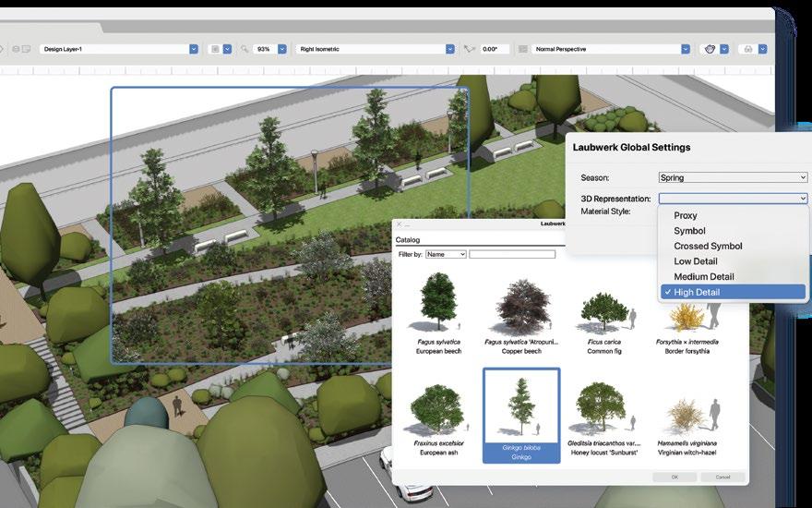812x508 pixels.
Task: Click the render mode teapot icon
Action: (x=710, y=49)
